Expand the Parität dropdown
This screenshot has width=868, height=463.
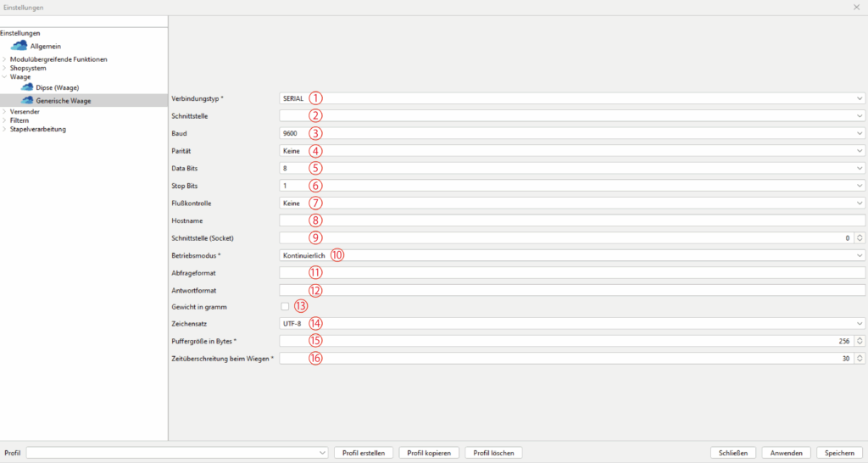(x=572, y=151)
